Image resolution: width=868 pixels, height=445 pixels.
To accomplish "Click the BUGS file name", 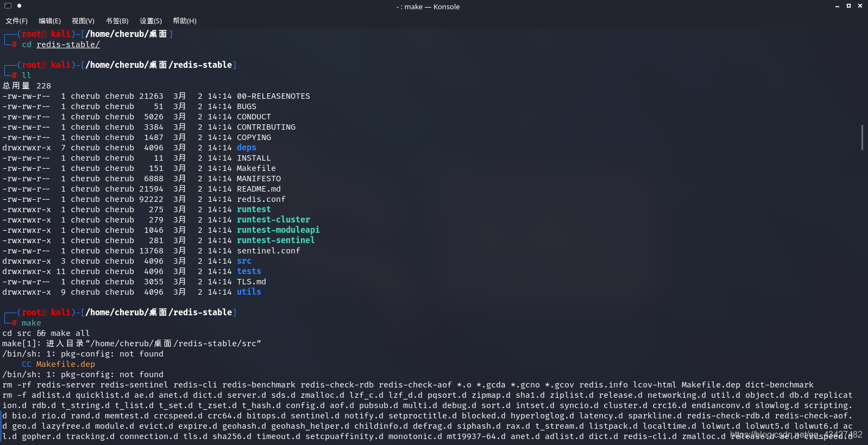I will [x=247, y=106].
